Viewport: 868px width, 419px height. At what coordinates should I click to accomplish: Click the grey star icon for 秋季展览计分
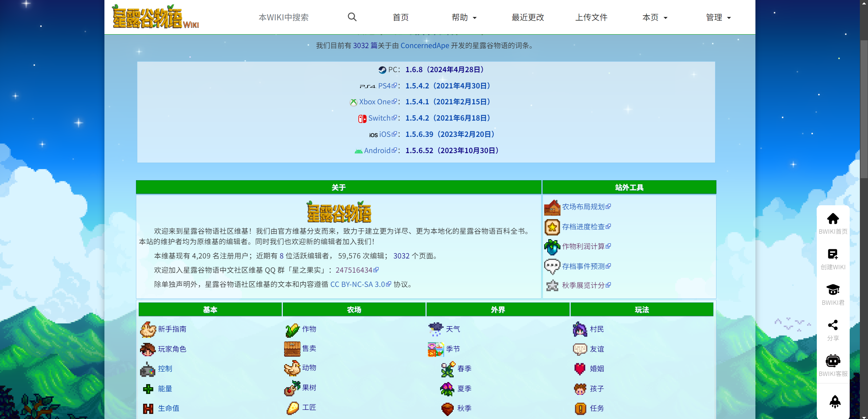coord(552,286)
